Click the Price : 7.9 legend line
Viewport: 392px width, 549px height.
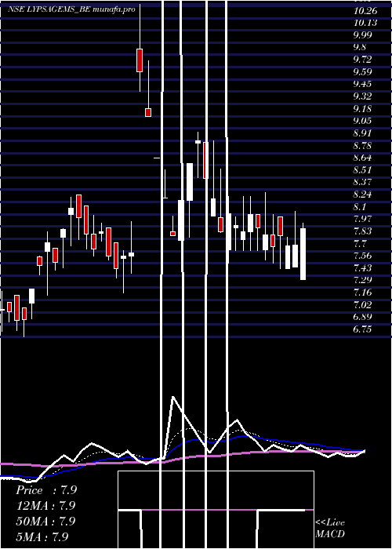46,490
